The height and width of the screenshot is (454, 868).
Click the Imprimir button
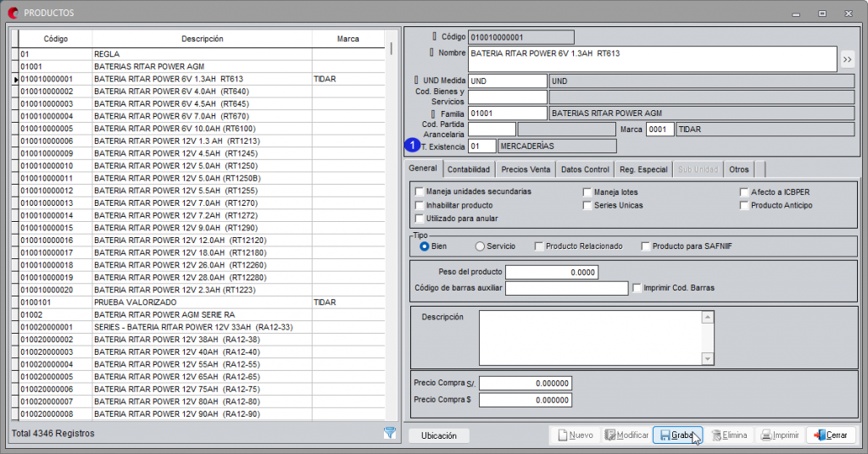pyautogui.click(x=780, y=435)
